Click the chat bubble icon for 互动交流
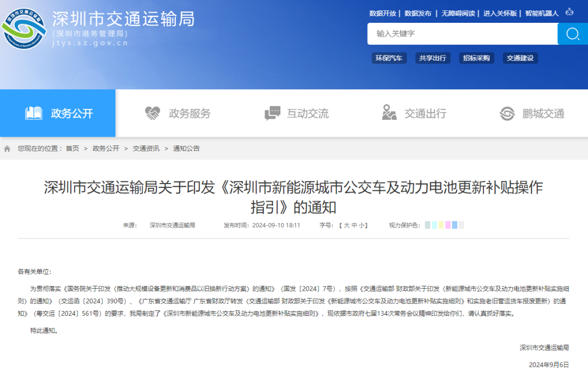Image resolution: width=588 pixels, height=379 pixels. pyautogui.click(x=272, y=113)
